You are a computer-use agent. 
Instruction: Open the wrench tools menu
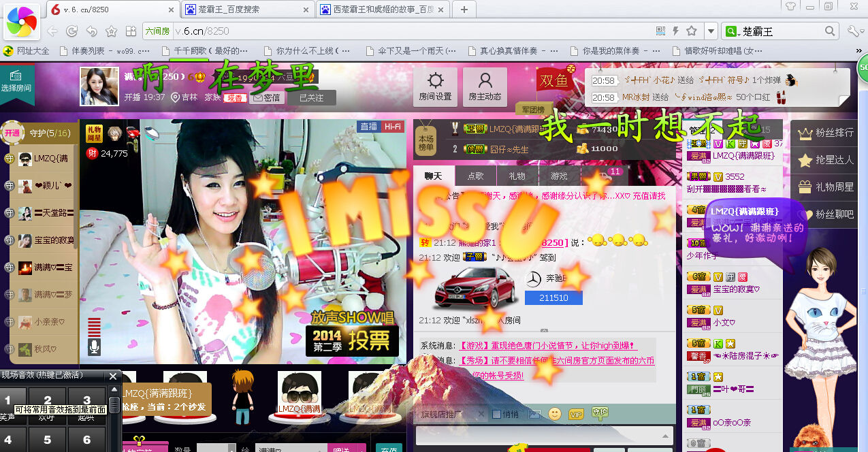pyautogui.click(x=854, y=31)
